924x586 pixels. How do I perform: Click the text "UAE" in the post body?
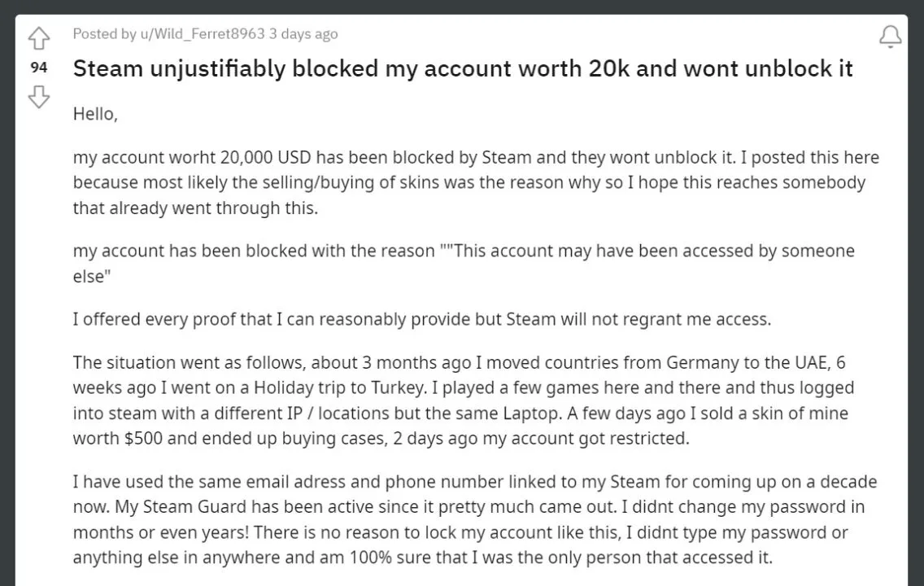pyautogui.click(x=780, y=362)
